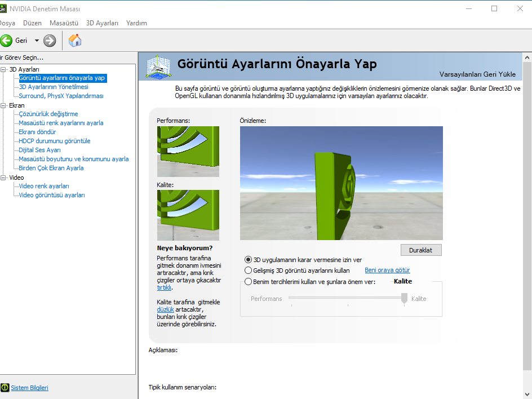The width and height of the screenshot is (532, 399).
Task: Open the Düzen menu
Action: (32, 23)
